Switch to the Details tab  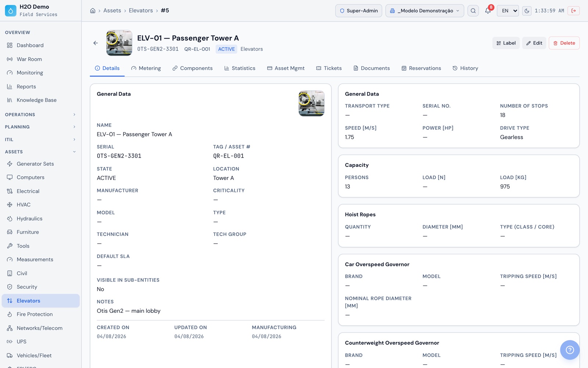point(107,68)
